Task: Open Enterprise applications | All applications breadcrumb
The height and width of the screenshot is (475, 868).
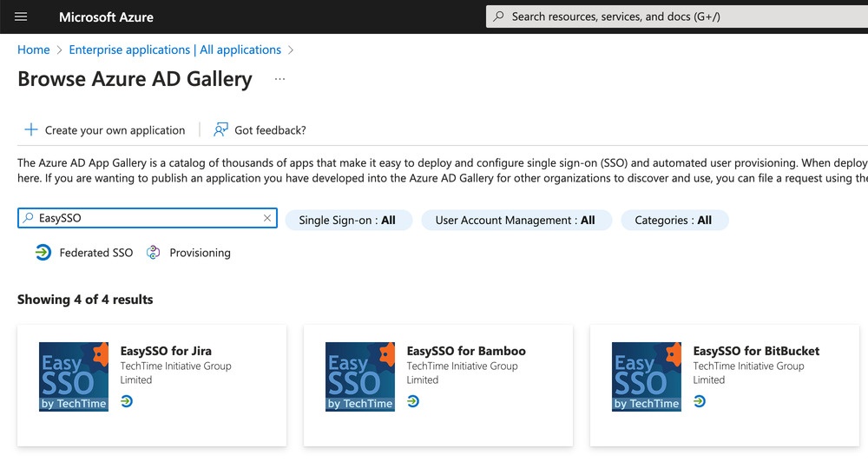Action: [x=175, y=49]
